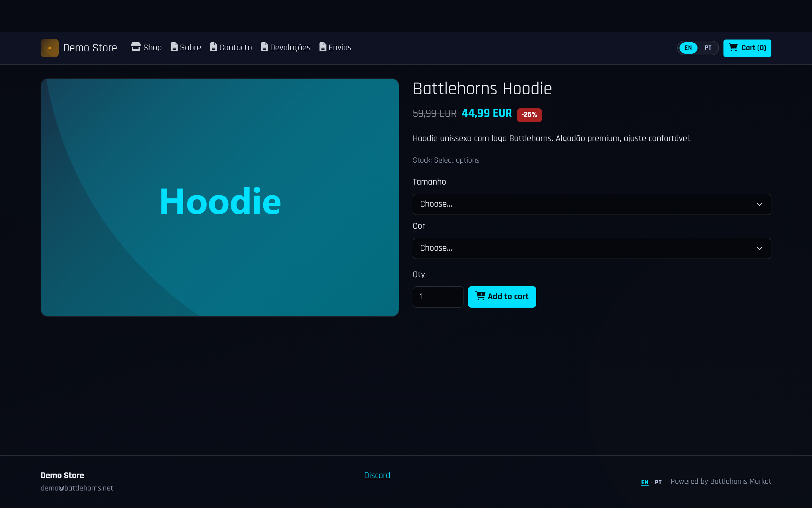
Task: Click the 44,99 EUR sale price
Action: pos(486,113)
